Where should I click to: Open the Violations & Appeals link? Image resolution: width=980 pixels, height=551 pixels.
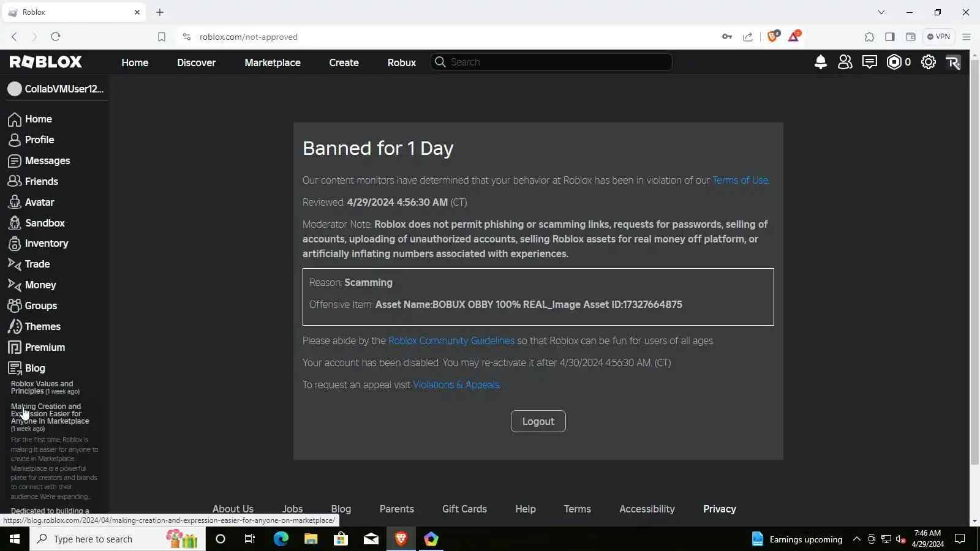[456, 385]
